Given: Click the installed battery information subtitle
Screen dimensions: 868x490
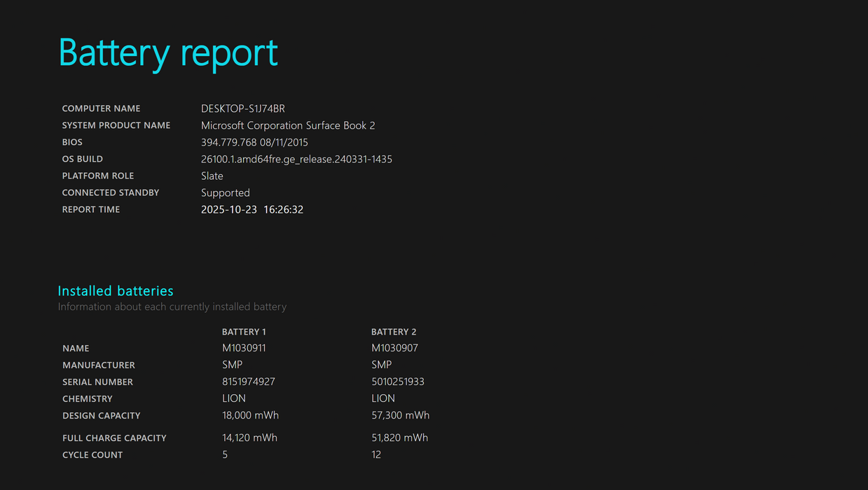Looking at the screenshot, I should click(x=172, y=307).
